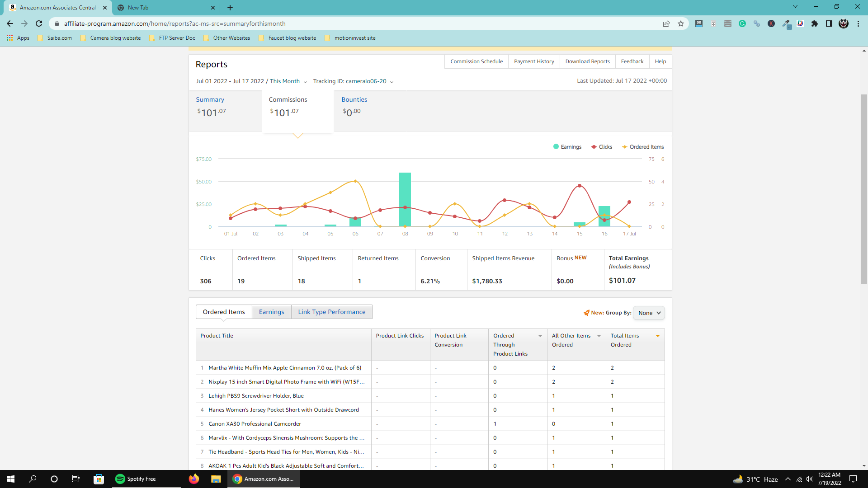Open the Windows notification center icon
This screenshot has width=868, height=488.
[853, 479]
